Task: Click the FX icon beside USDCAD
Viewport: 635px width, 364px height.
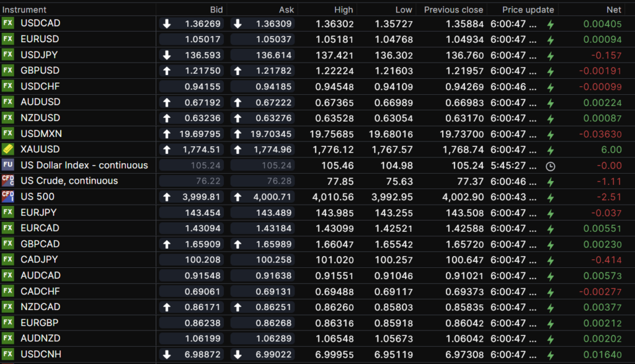Action: 8,24
